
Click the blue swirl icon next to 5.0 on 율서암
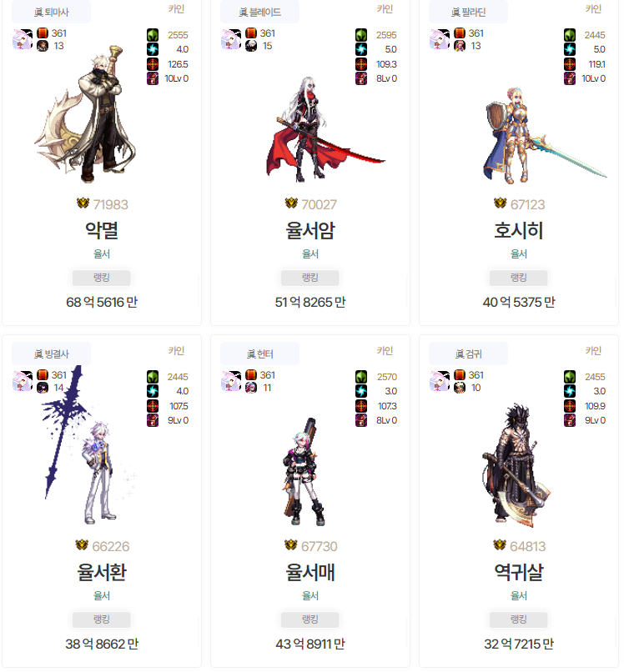[361, 49]
